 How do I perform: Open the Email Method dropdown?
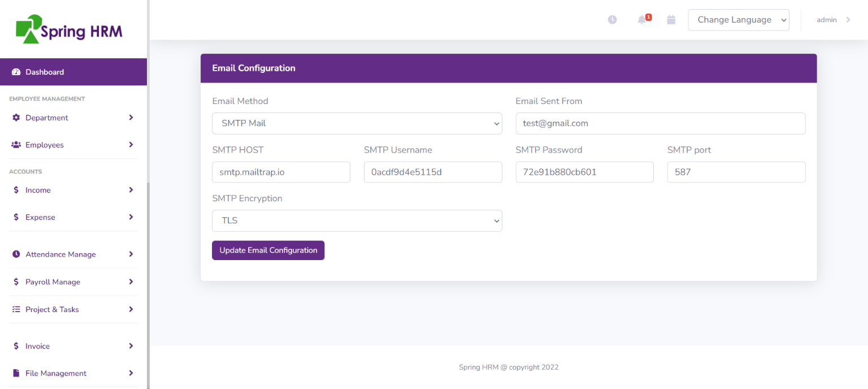coord(357,123)
